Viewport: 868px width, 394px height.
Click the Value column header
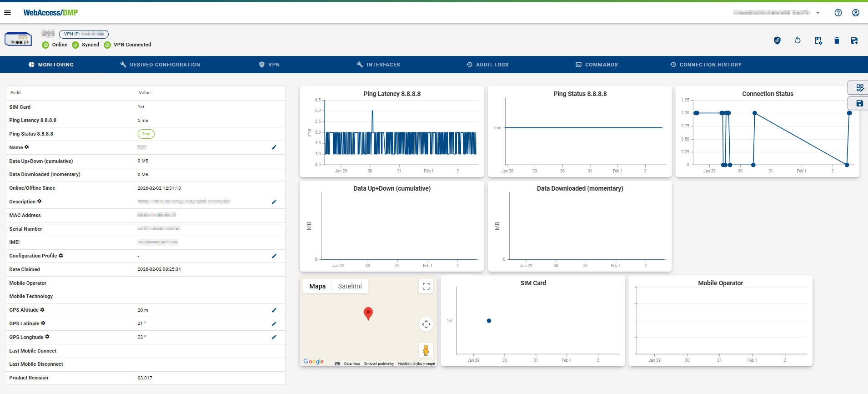[x=145, y=92]
